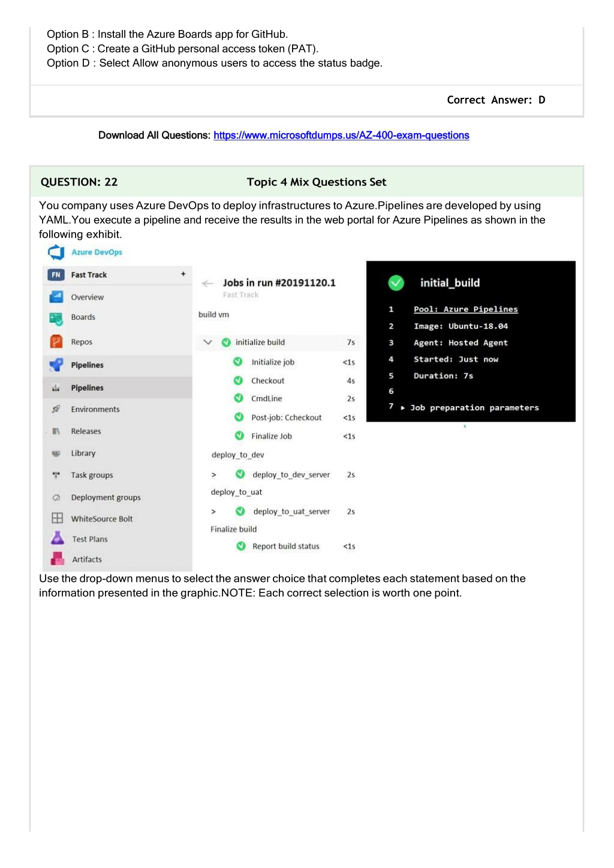
Task: Click the Environments icon
Action: tap(56, 409)
